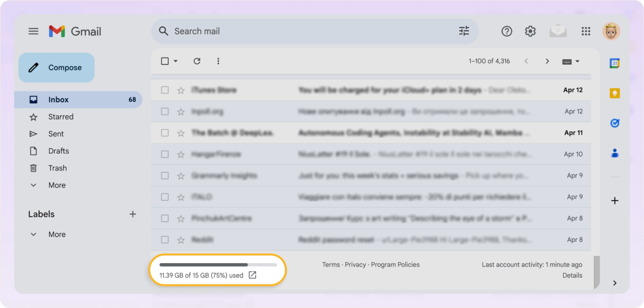Select the Reddit password reset email

165,240
